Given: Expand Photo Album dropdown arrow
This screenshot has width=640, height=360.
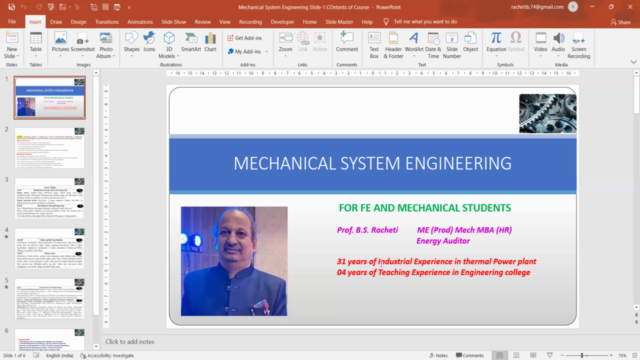Looking at the screenshot, I should pyautogui.click(x=114, y=56).
